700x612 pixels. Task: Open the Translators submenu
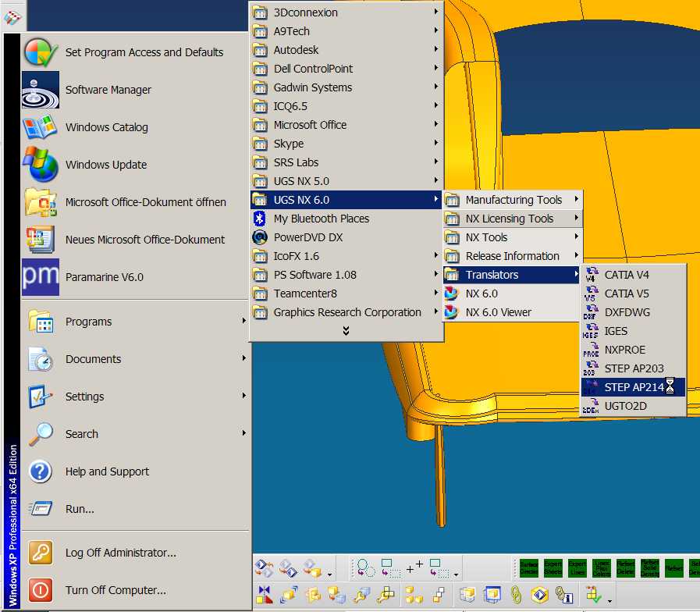[x=512, y=275]
